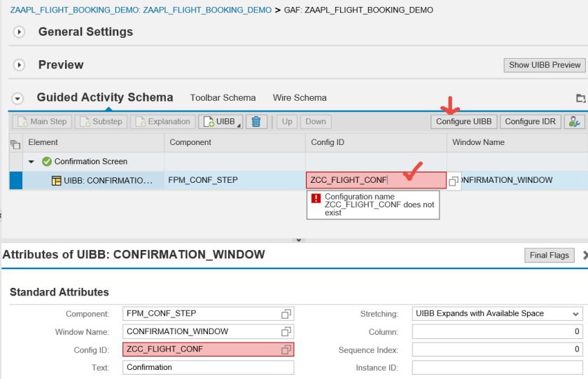Viewport: 588px width, 379px height.
Task: Collapse the Guided Activity Schema section
Action: pos(17,98)
